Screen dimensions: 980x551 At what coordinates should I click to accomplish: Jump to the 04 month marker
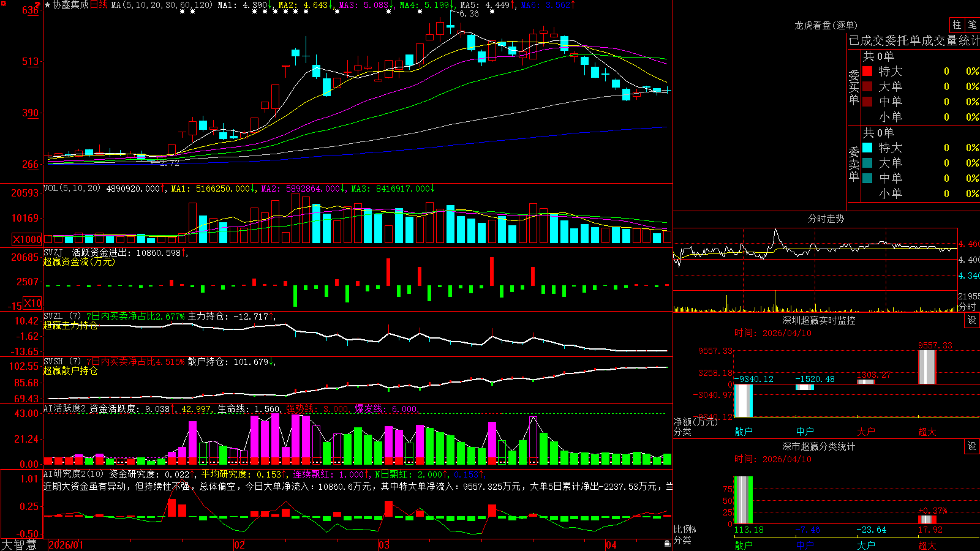pos(611,545)
